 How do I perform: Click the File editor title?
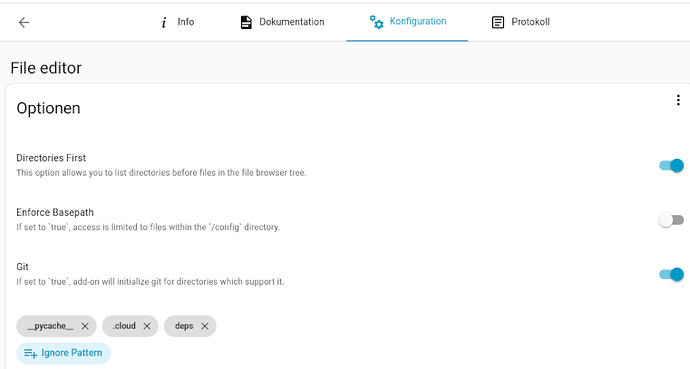[46, 68]
